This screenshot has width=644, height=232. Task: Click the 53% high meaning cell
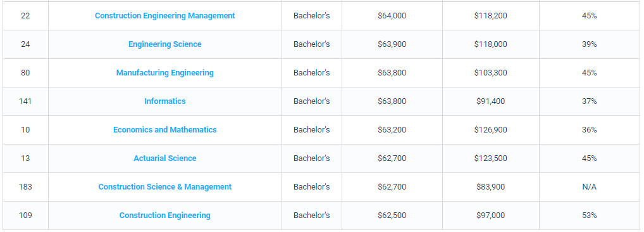(x=589, y=215)
